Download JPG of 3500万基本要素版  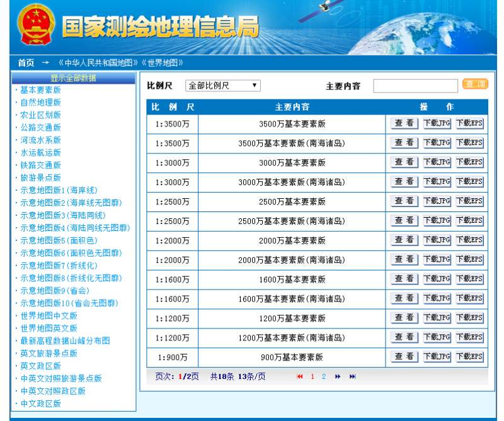click(437, 123)
